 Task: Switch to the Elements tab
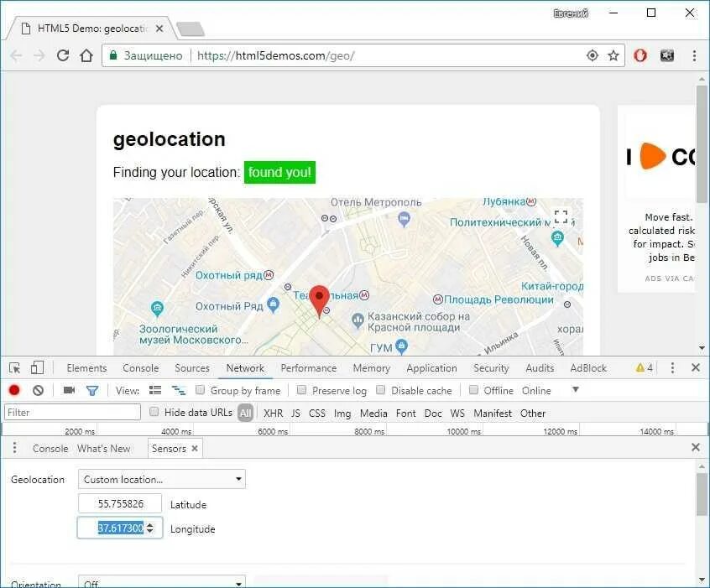coord(86,368)
